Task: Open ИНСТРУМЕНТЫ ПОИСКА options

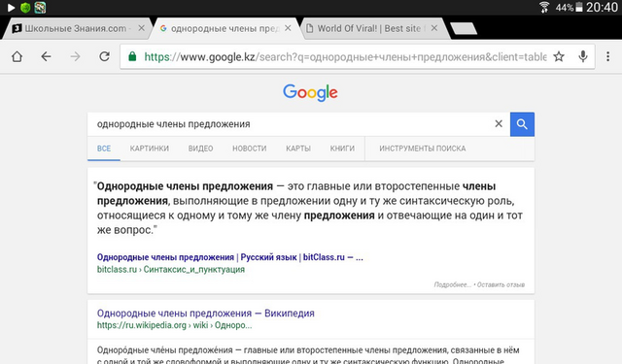Action: 423,149
